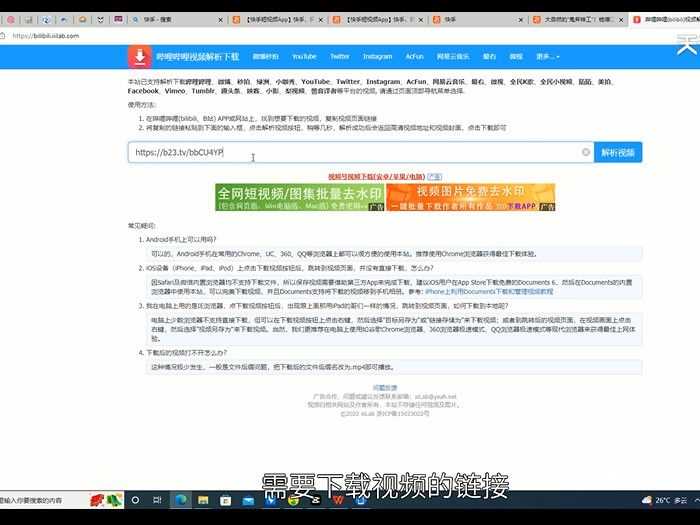The image size is (700, 525).
Task: Click the URL input containing https://b23.tv/bbCU4YP
Action: click(x=360, y=152)
